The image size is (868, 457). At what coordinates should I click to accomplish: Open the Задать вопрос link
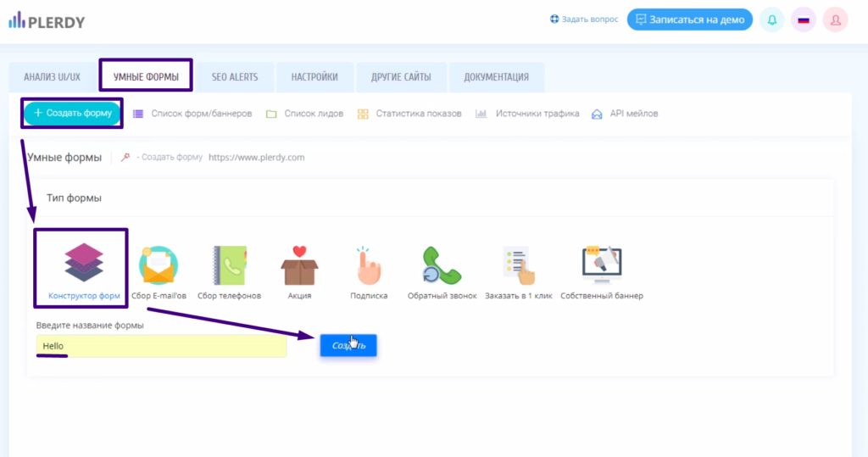[x=584, y=20]
